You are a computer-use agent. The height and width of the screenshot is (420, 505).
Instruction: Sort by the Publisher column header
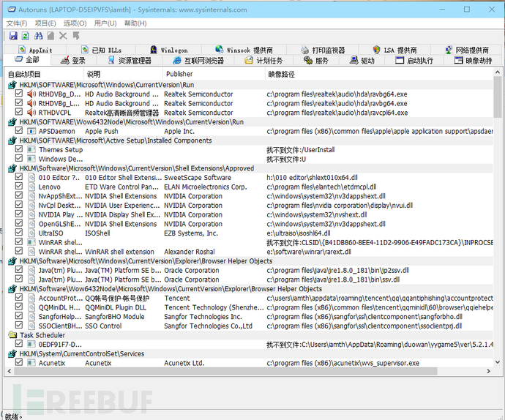[x=180, y=74]
